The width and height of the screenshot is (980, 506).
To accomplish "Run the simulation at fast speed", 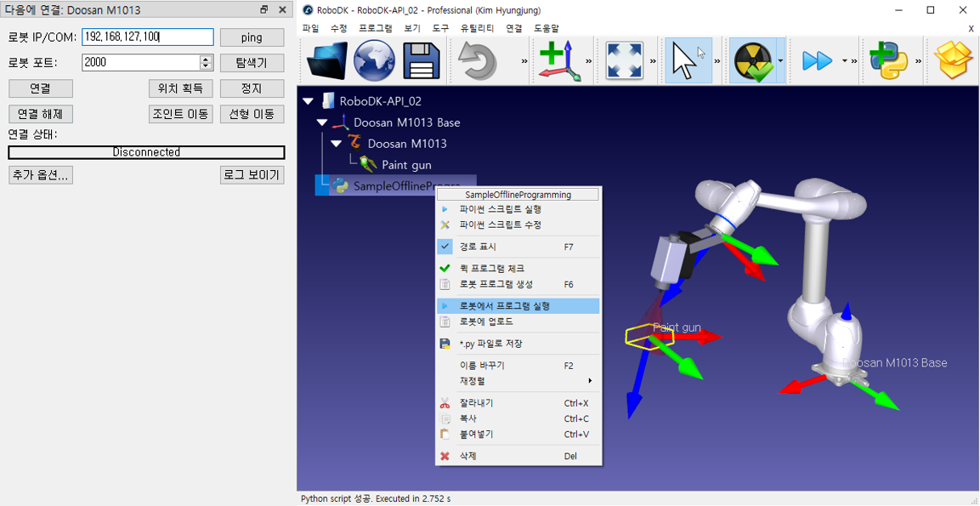I will tap(817, 60).
